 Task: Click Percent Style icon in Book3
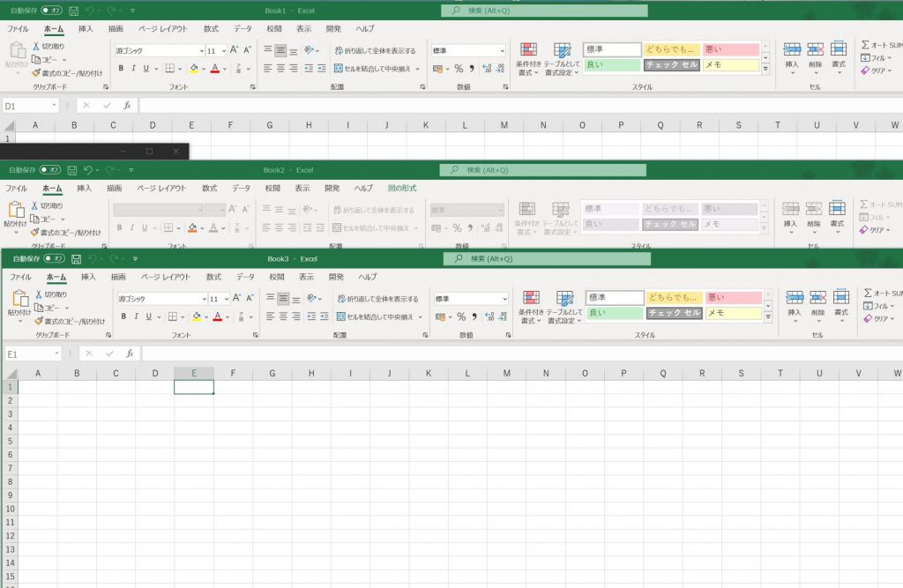pyautogui.click(x=461, y=316)
